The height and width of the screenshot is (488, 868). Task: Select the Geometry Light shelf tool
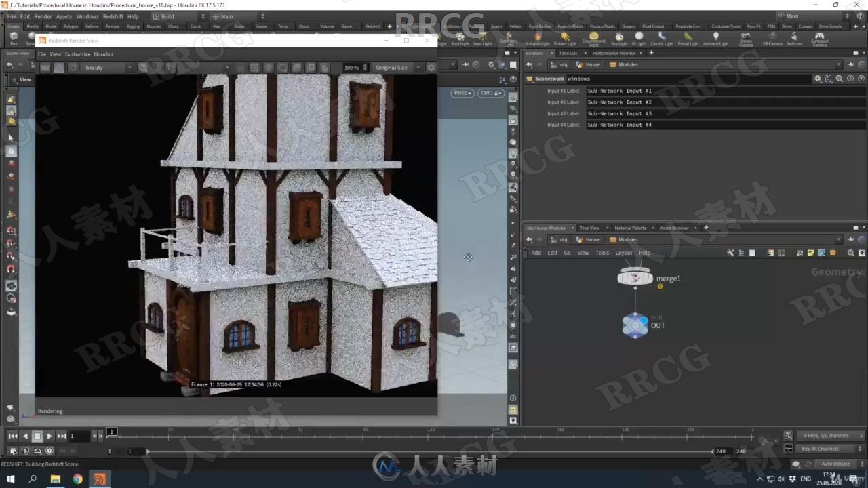509,39
